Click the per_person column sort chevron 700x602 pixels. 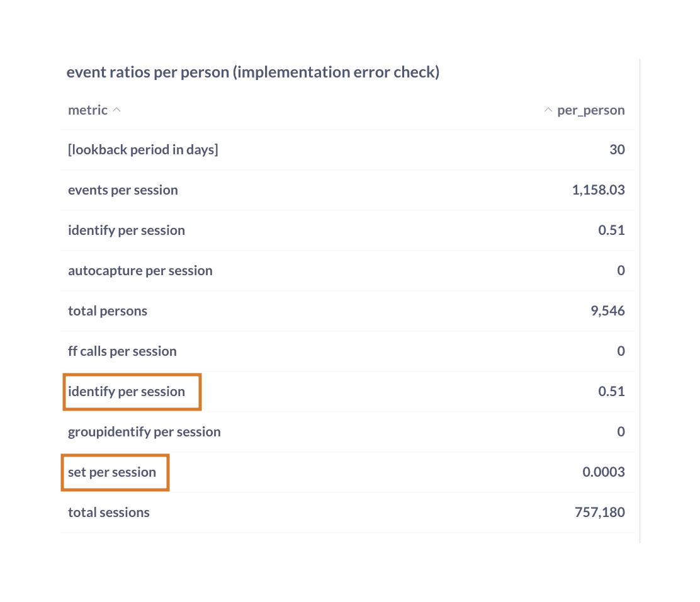[x=548, y=110]
